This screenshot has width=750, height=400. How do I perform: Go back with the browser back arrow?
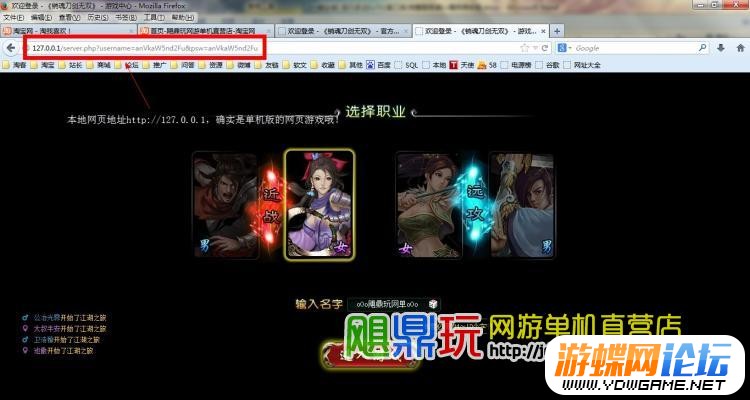point(11,48)
